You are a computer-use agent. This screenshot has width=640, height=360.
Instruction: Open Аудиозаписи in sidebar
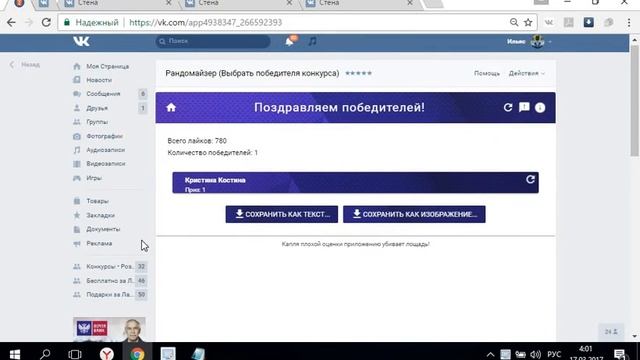106,150
